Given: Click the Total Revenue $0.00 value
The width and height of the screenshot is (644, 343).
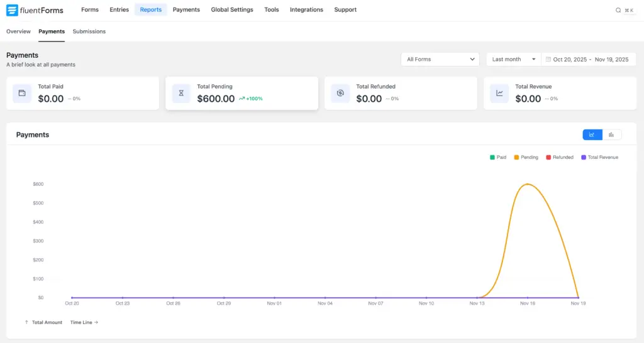Looking at the screenshot, I should click(528, 99).
